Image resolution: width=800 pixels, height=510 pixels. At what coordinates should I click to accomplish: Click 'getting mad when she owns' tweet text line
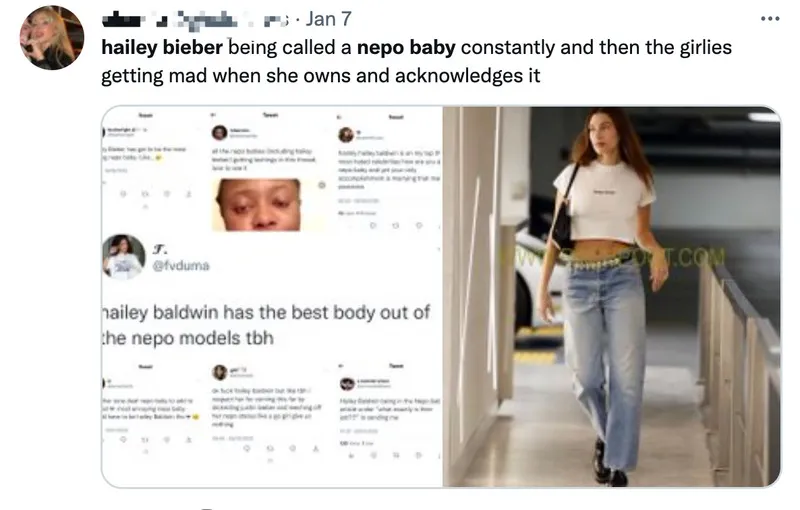pos(320,76)
